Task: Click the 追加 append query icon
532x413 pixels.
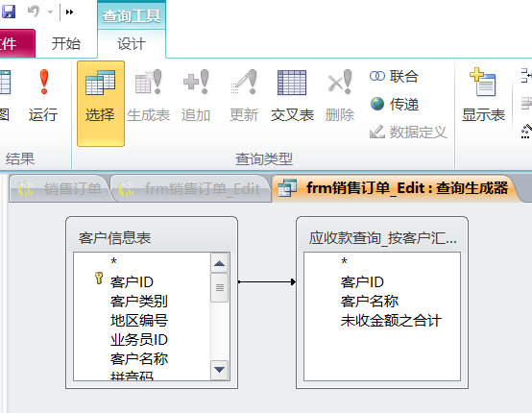Action: point(196,83)
